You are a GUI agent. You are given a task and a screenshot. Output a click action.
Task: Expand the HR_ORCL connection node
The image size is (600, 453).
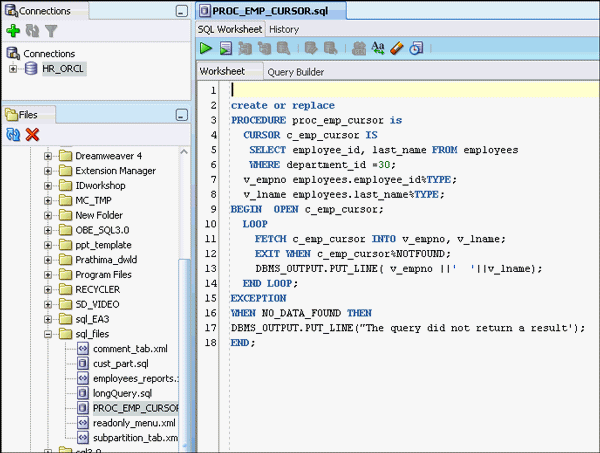(x=13, y=69)
